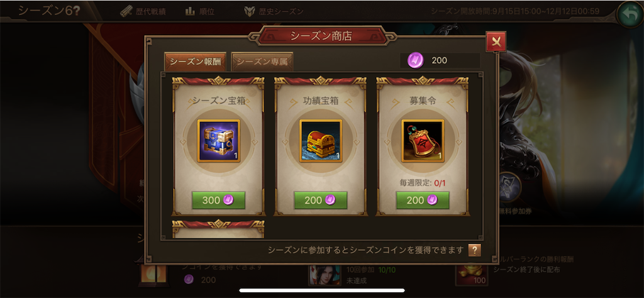This screenshot has width=644, height=298.
Task: Tap the シーズン6 title help mark
Action: point(76,11)
